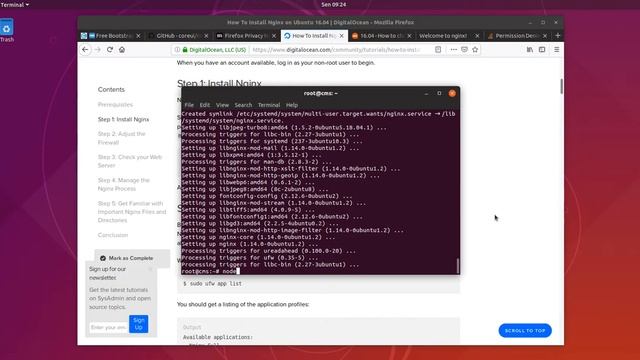This screenshot has width=640, height=360.
Task: Open the clock calendar showing Sen 09:24
Action: (x=333, y=4)
